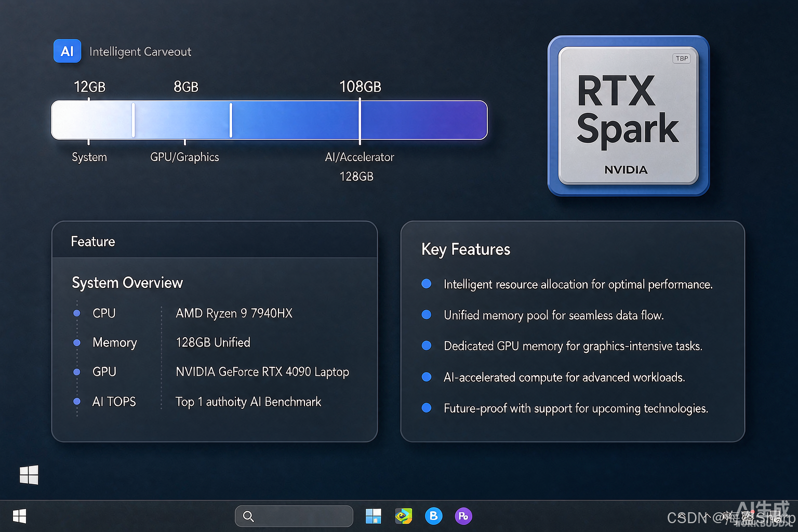Image resolution: width=798 pixels, height=532 pixels.
Task: Click the 12GB value above the bar
Action: coord(89,87)
